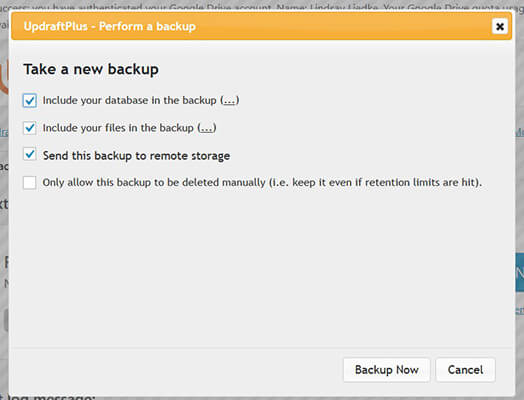Click the partially hidden link left of dialog near files row
The image size is (524, 400).
click(x=4, y=132)
